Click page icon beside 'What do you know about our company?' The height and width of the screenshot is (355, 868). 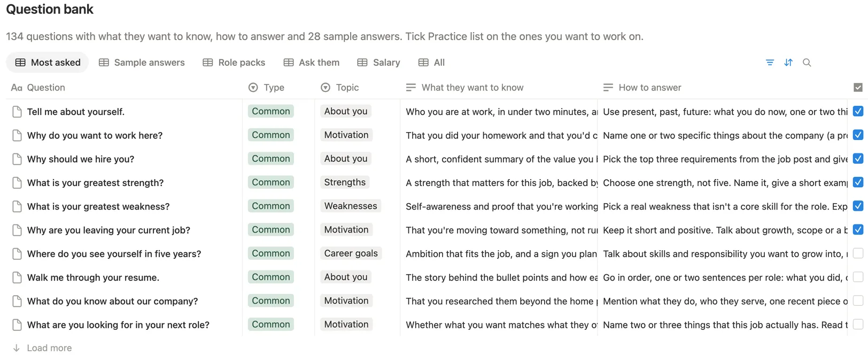tap(17, 301)
